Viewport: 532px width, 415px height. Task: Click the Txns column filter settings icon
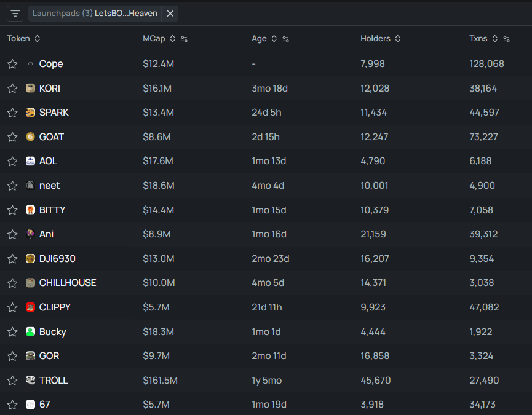[506, 39]
